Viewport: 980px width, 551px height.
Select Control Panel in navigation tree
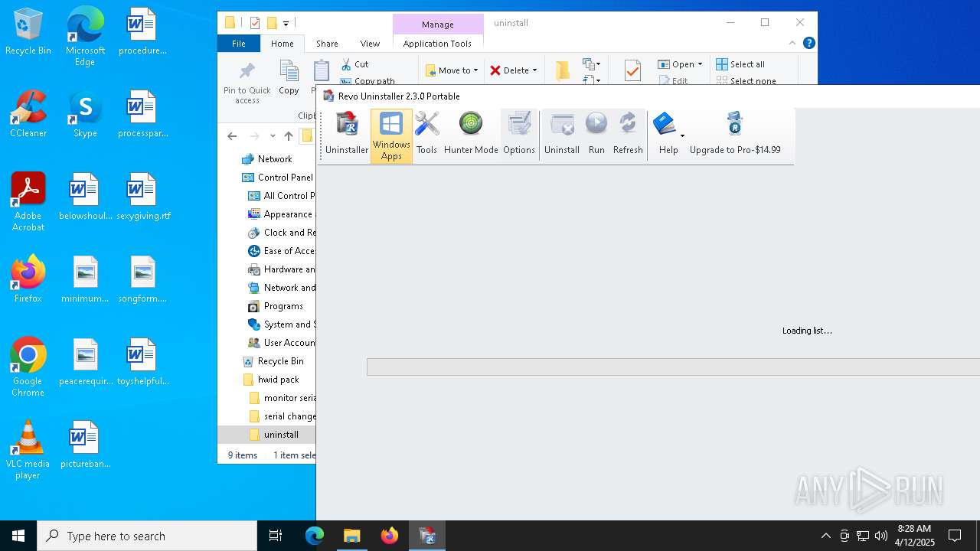[285, 178]
